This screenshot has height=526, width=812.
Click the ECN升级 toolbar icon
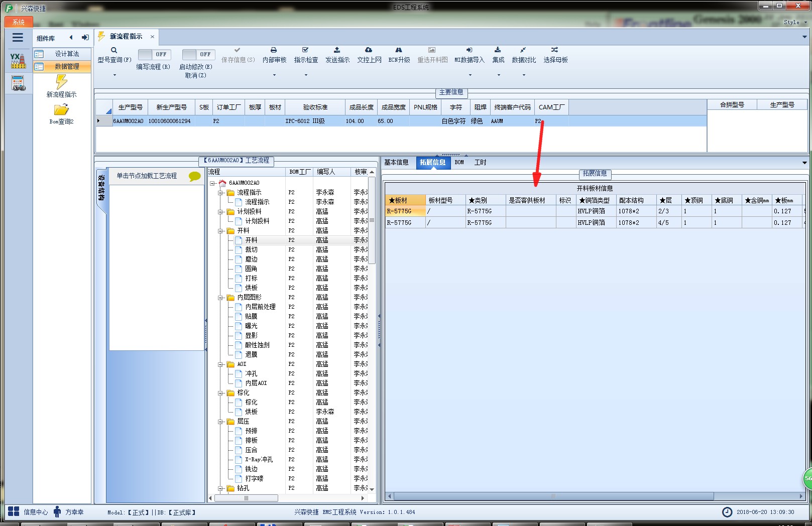tap(399, 50)
